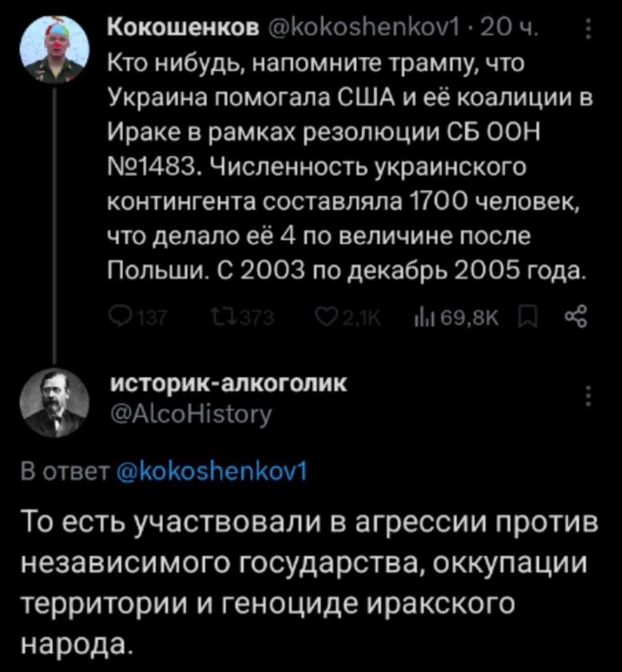
Task: Open the tweet text about Украина and Ирак
Action: [x=346, y=167]
